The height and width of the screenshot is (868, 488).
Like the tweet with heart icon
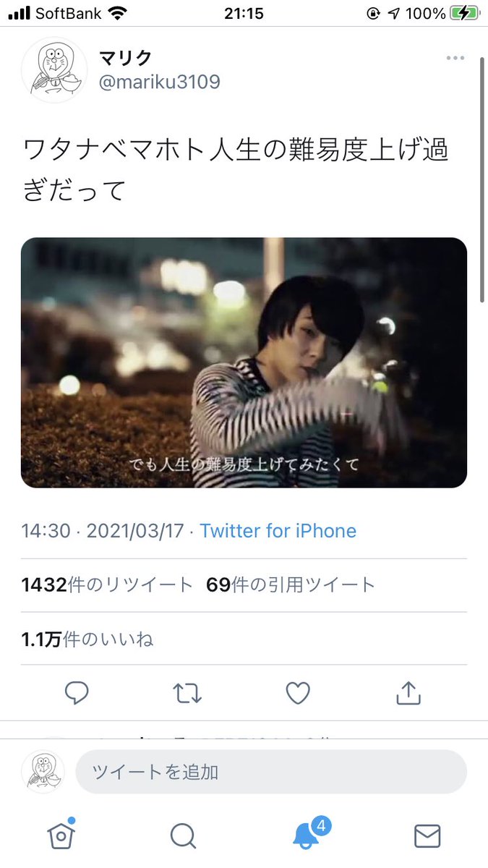(298, 693)
